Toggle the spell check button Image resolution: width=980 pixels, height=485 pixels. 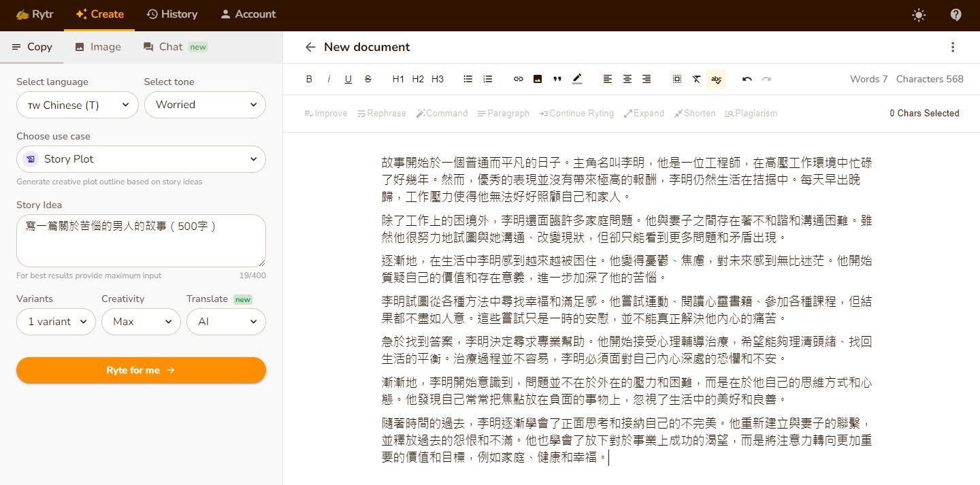716,79
